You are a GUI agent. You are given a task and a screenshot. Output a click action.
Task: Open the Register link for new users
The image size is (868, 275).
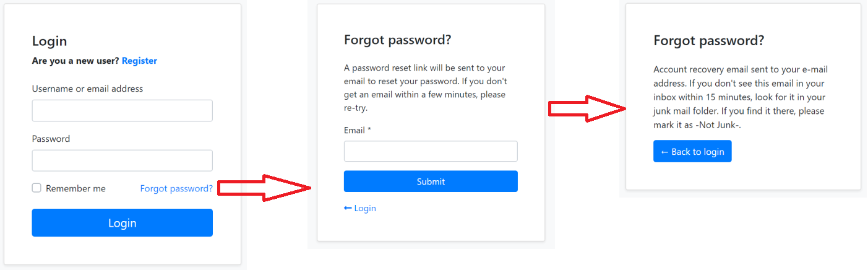tap(139, 61)
